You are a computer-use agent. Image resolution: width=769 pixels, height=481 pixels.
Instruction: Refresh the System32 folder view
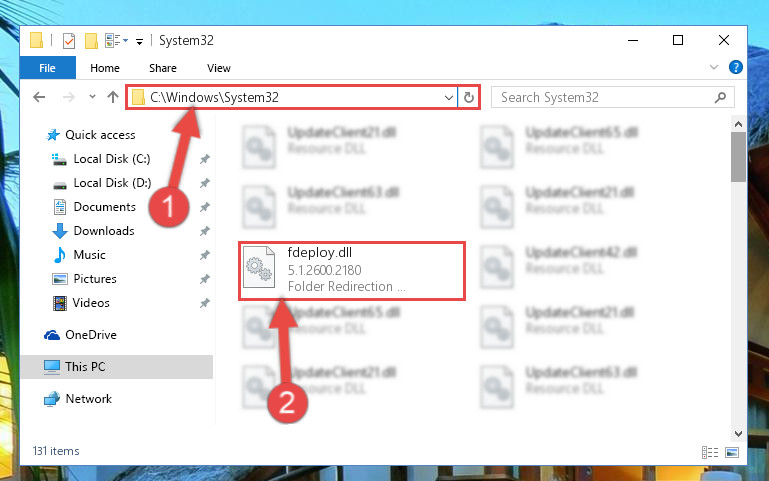[469, 97]
